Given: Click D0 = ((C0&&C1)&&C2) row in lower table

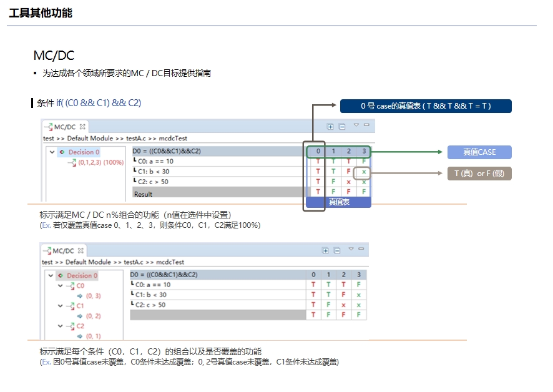Looking at the screenshot, I should coord(248,275).
